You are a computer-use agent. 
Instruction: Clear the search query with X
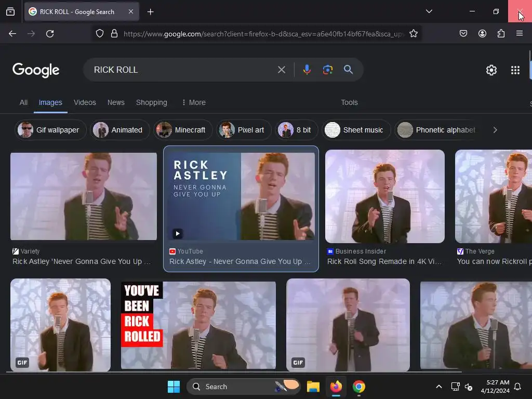coord(281,70)
